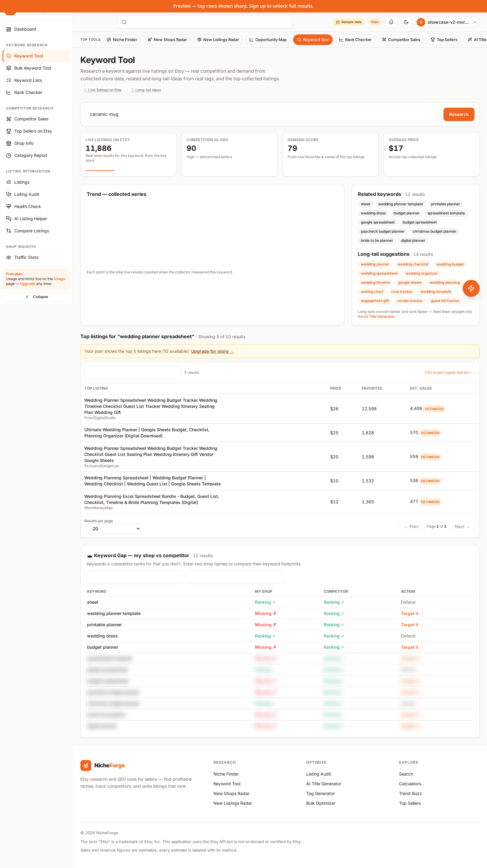
Task: Click the orange Research button
Action: 459,114
